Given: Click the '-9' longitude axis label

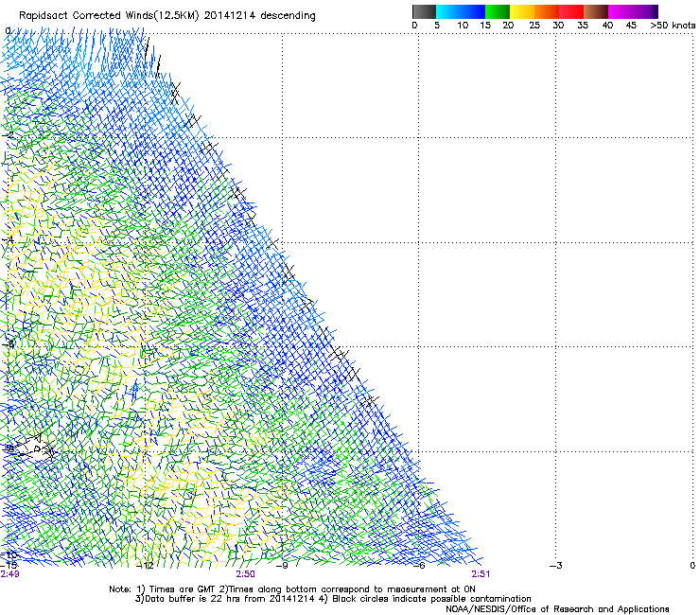Looking at the screenshot, I should click(x=282, y=566).
